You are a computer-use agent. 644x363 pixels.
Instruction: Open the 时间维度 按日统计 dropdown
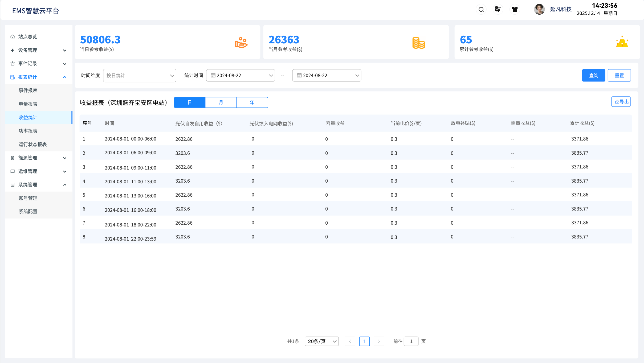click(140, 76)
